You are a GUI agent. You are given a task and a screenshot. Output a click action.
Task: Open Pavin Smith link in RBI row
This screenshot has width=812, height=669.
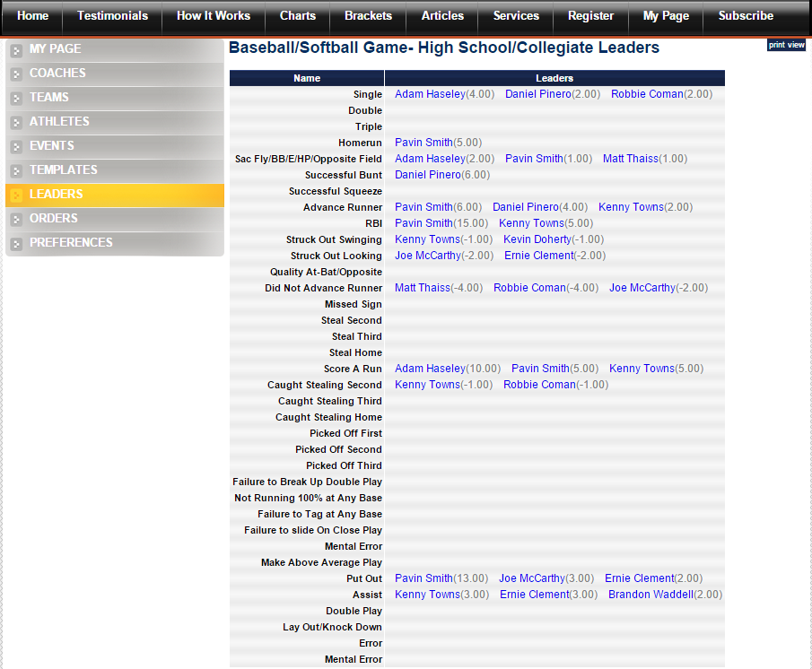[423, 223]
